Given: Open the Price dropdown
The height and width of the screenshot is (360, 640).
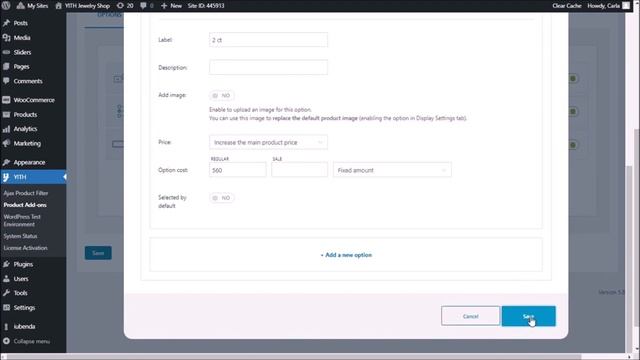Looking at the screenshot, I should coord(268,142).
